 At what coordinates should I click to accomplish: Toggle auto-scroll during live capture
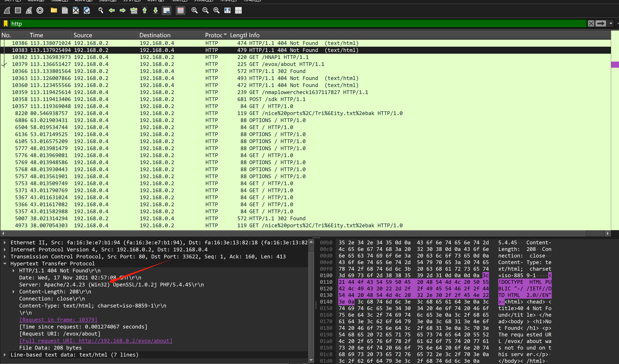pyautogui.click(x=167, y=10)
